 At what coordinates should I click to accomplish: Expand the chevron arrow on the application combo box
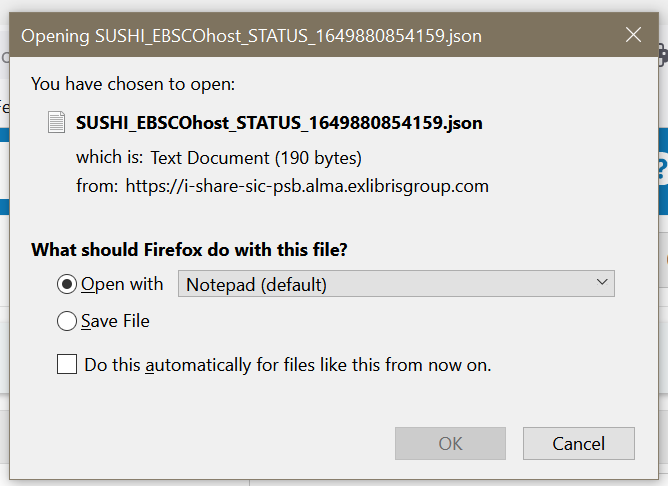point(602,282)
